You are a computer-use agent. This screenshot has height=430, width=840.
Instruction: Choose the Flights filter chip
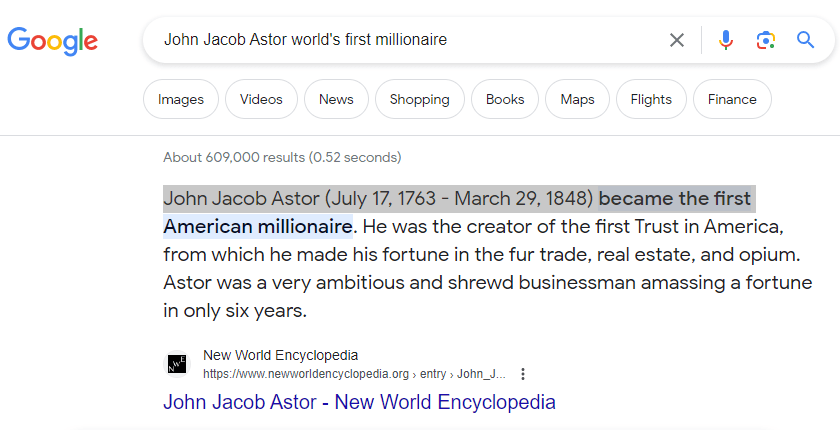pos(651,99)
